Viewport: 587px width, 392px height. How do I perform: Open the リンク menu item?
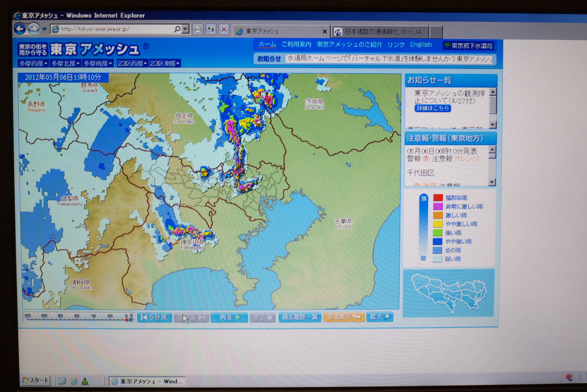396,44
